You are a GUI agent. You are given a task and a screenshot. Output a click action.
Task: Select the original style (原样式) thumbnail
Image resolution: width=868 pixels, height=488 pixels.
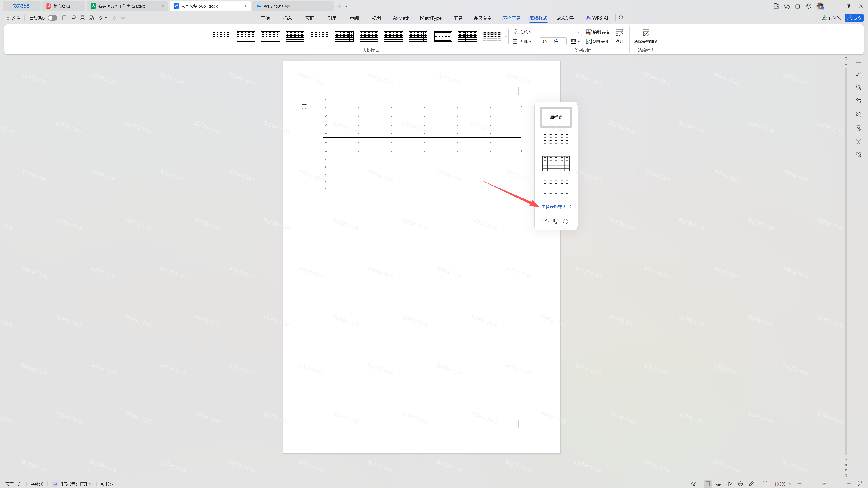pyautogui.click(x=556, y=117)
